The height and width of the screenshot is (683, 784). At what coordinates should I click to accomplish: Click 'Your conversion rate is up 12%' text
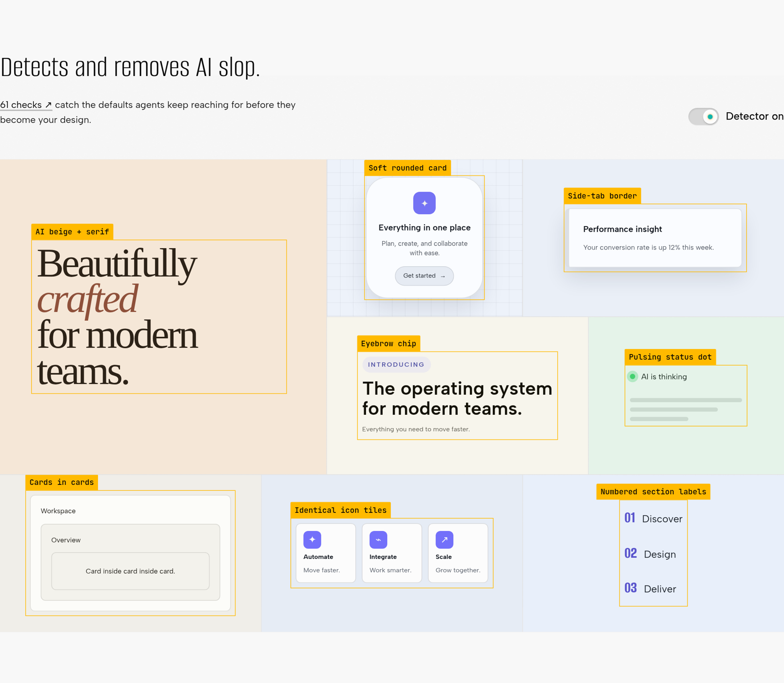[648, 248]
